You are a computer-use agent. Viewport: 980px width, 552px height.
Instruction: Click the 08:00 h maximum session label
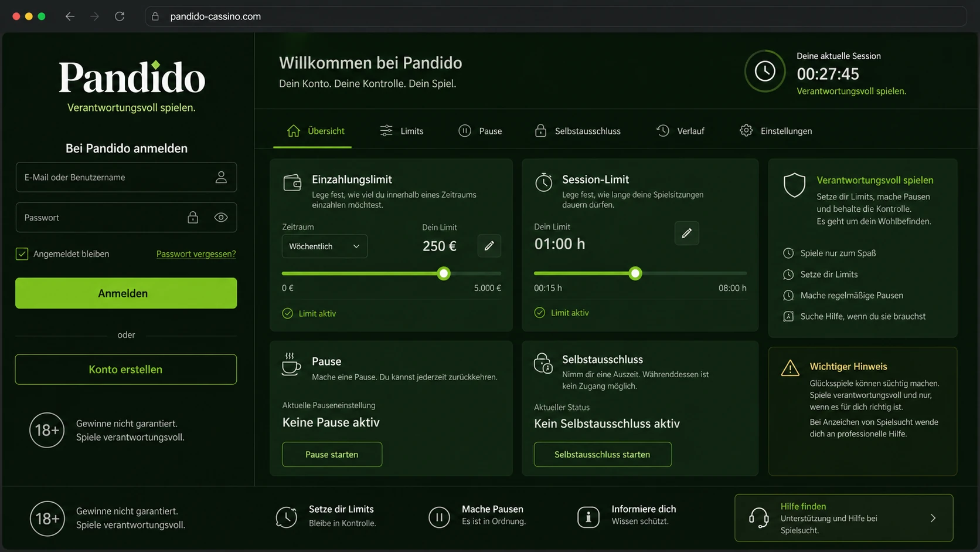pyautogui.click(x=733, y=288)
